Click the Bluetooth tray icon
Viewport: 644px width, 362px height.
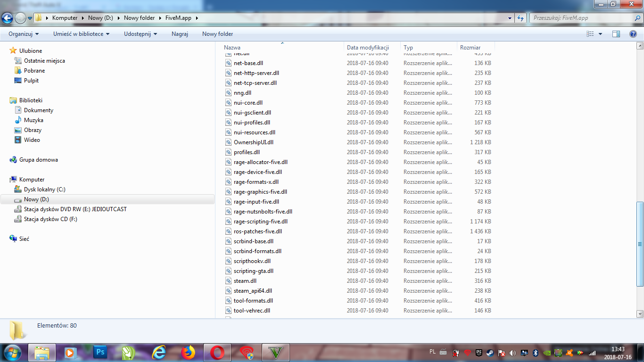pyautogui.click(x=536, y=353)
